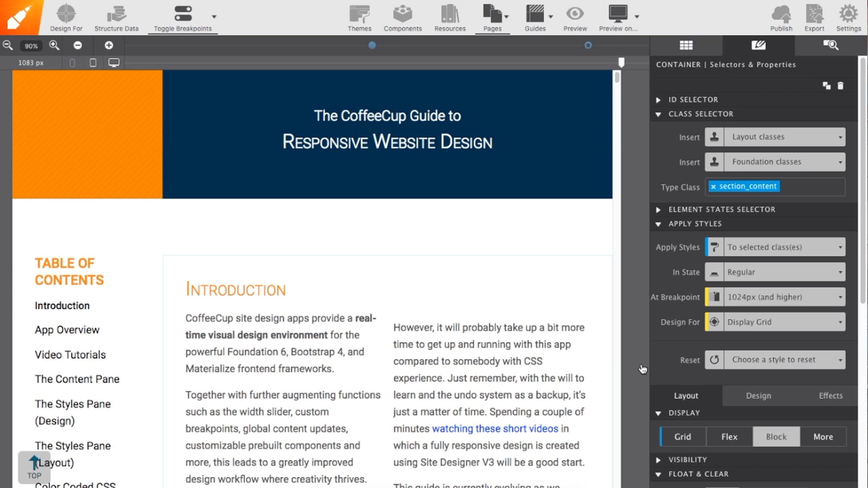This screenshot has width=868, height=488.
Task: Set display to Block
Action: coord(776,437)
